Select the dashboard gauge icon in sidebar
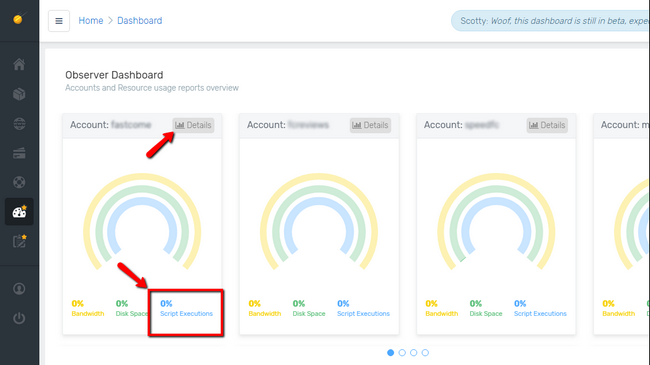650x365 pixels. 19,212
